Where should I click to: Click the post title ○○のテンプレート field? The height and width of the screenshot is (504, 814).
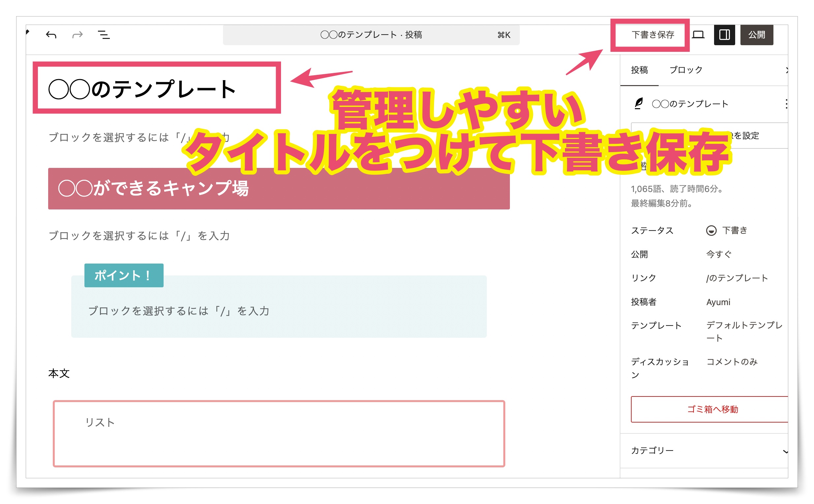point(142,89)
